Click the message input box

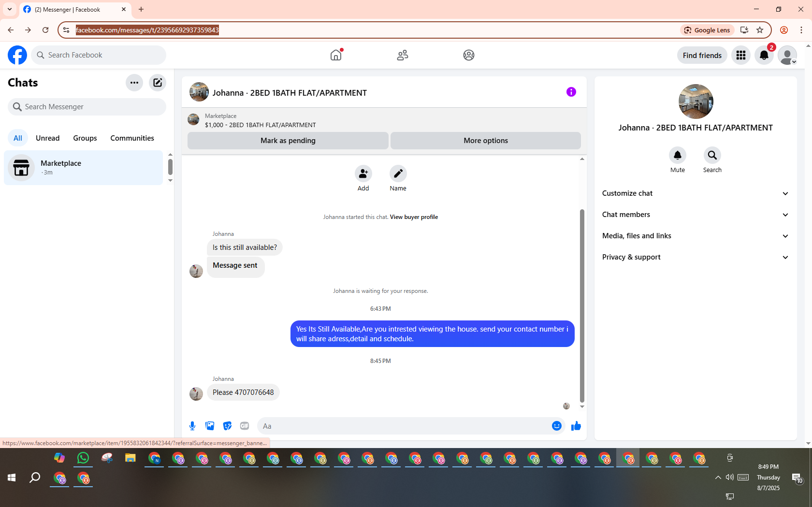pyautogui.click(x=404, y=426)
